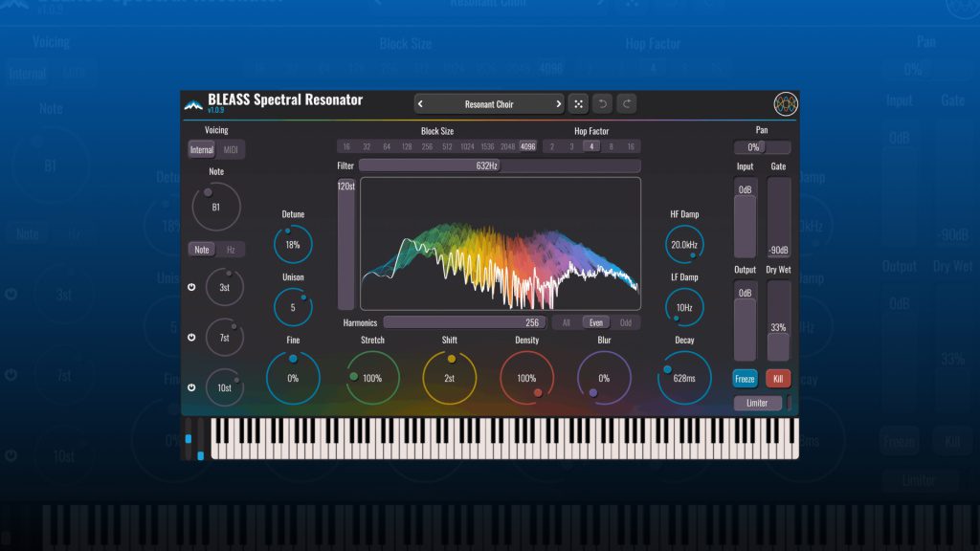
Task: Click the Gate threshold fader
Action: pyautogui.click(x=779, y=218)
